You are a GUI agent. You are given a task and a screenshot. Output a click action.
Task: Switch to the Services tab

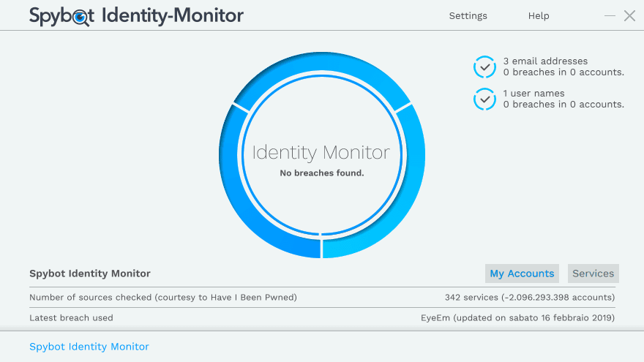coord(593,274)
